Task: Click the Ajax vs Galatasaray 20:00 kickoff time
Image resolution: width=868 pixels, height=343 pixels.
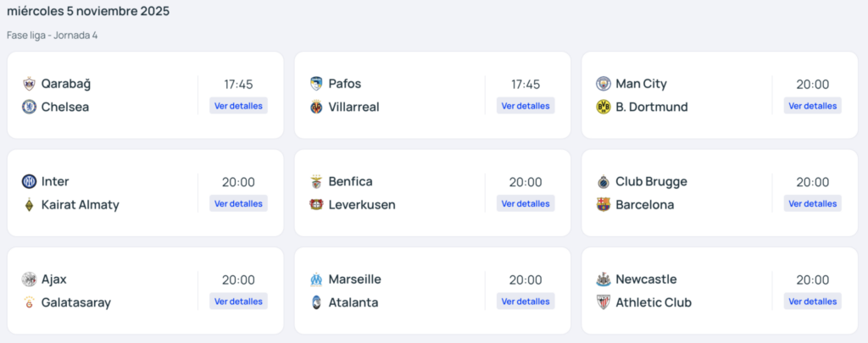Action: coord(238,280)
